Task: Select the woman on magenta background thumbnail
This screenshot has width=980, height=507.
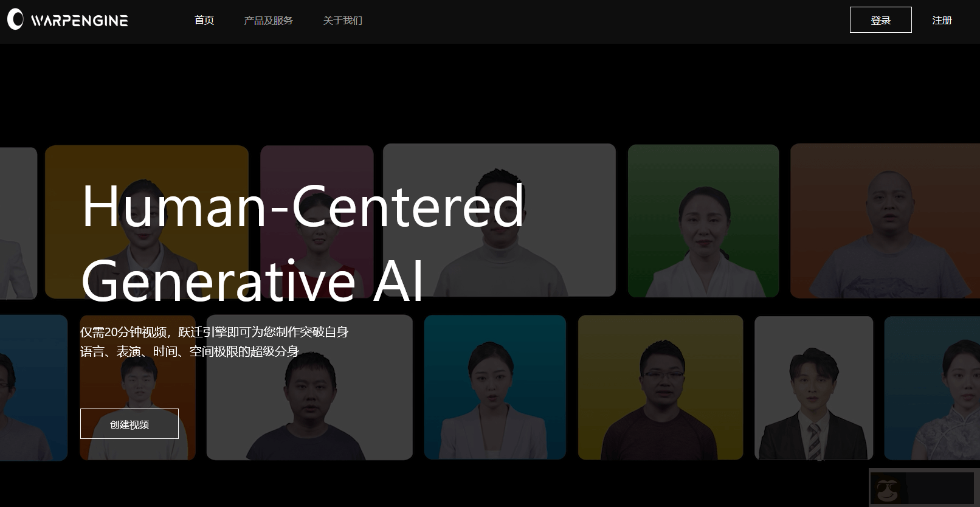Action: [x=317, y=221]
